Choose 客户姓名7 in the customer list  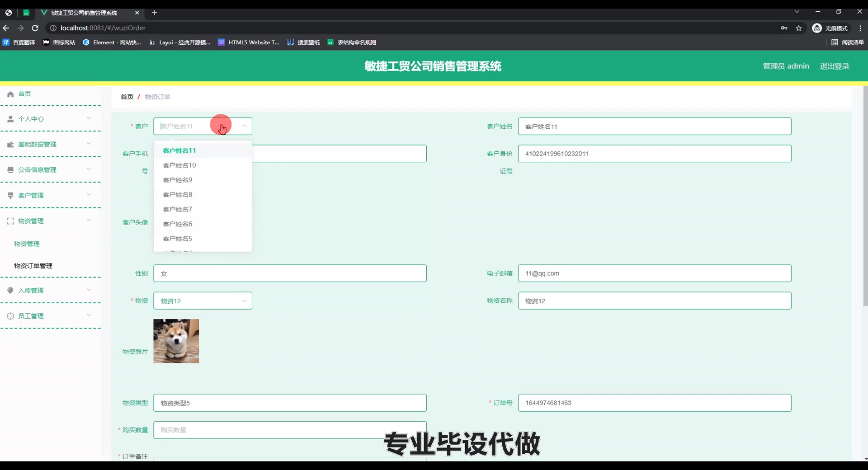[x=178, y=209]
